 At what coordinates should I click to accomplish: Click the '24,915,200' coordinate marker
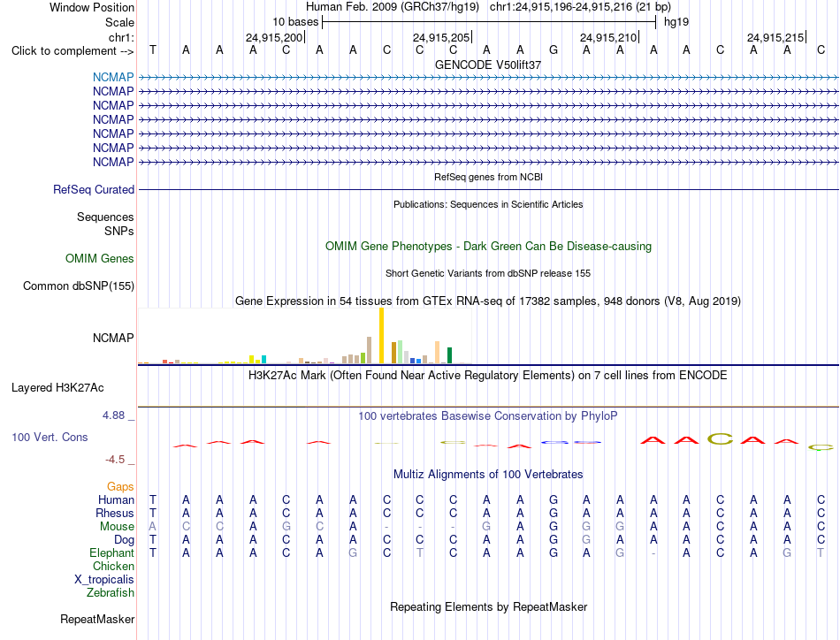point(274,37)
